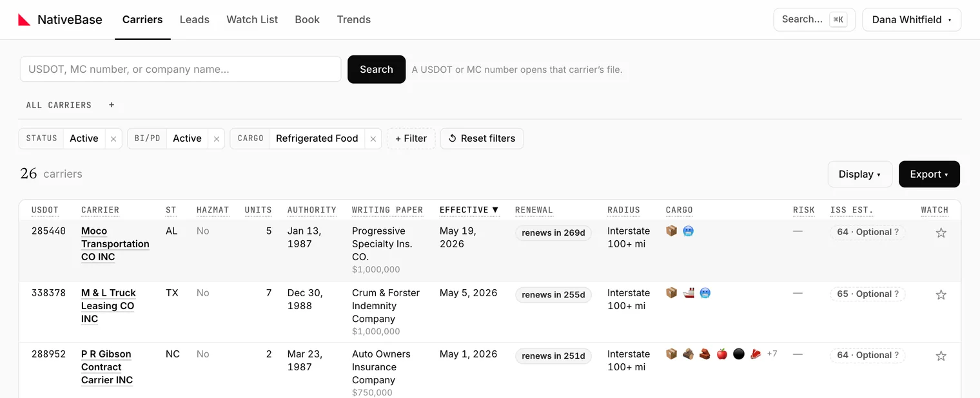Open the Dana Whitfield account dropdown
The width and height of the screenshot is (980, 398).
912,20
